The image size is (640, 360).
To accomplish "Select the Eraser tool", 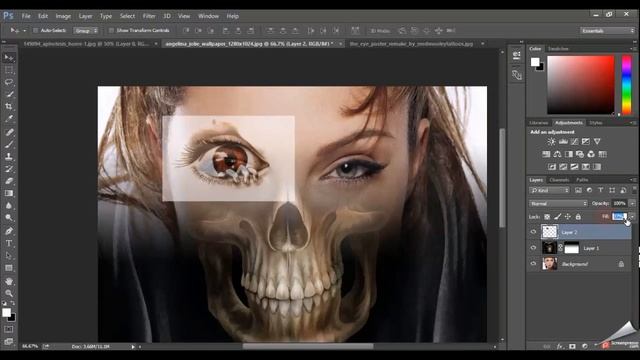I will point(9,181).
